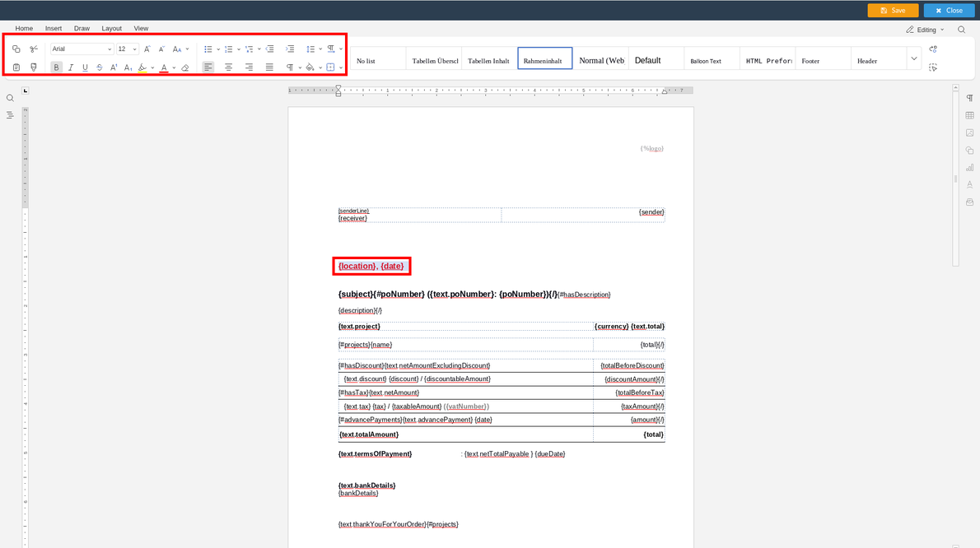
Task: Switch to the Layout tab
Action: coord(111,28)
